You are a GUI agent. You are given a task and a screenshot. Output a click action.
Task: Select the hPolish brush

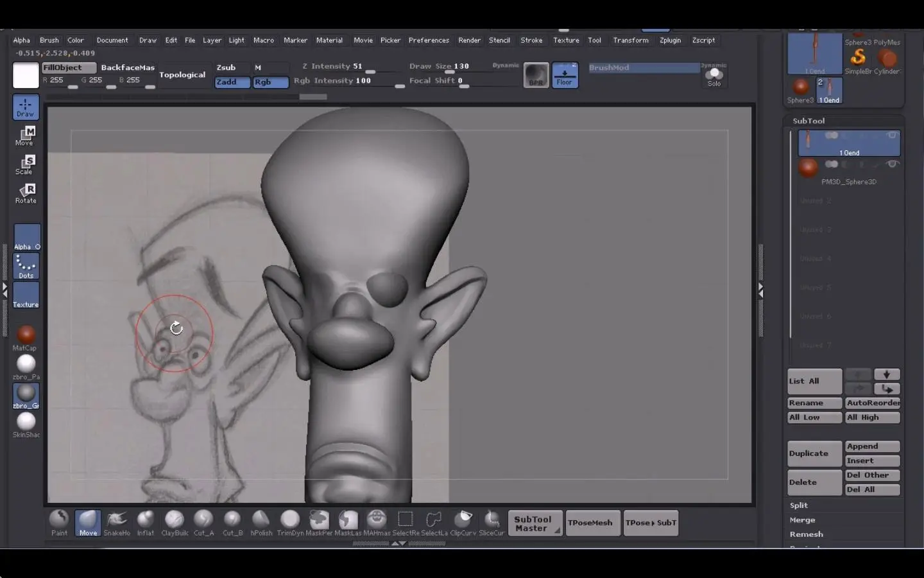point(261,523)
